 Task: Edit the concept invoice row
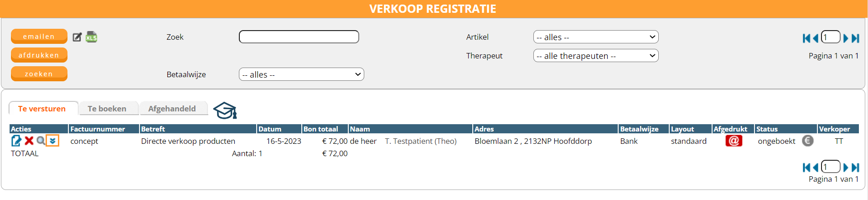pyautogui.click(x=16, y=141)
